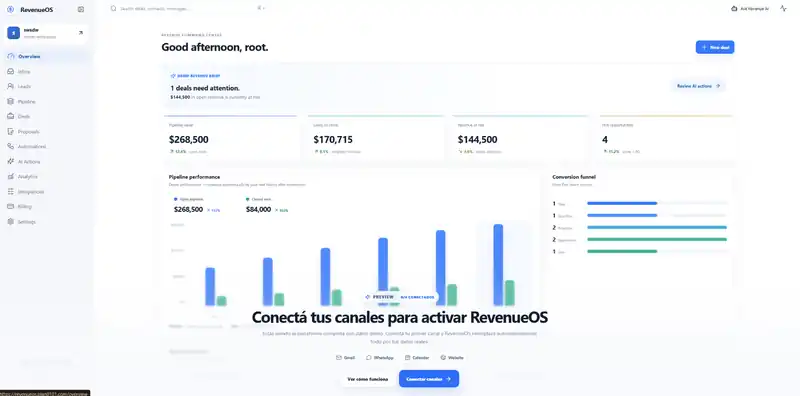Image resolution: width=800 pixels, height=396 pixels.
Task: Click Review AI actions button
Action: pos(698,86)
